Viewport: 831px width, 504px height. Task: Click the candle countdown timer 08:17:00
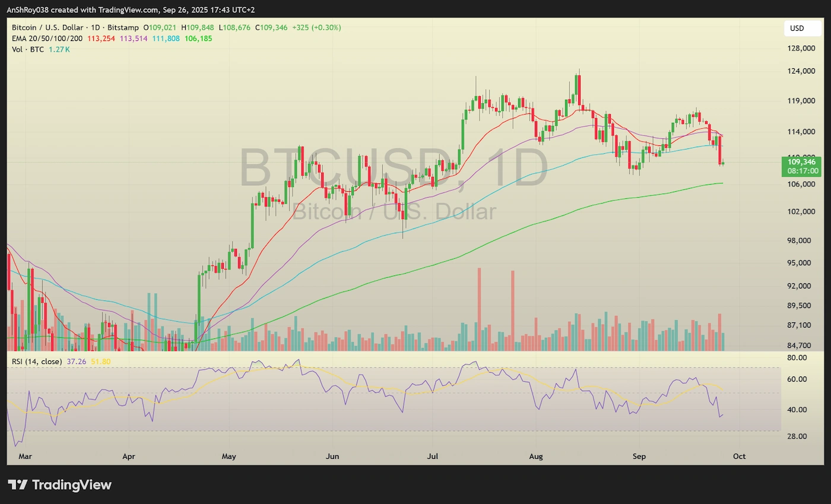803,170
